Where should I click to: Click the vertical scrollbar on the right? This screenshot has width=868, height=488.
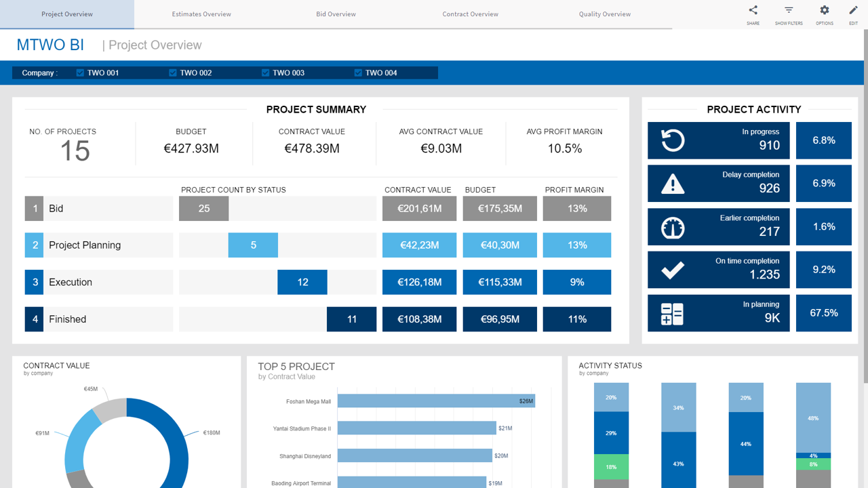coord(865,203)
